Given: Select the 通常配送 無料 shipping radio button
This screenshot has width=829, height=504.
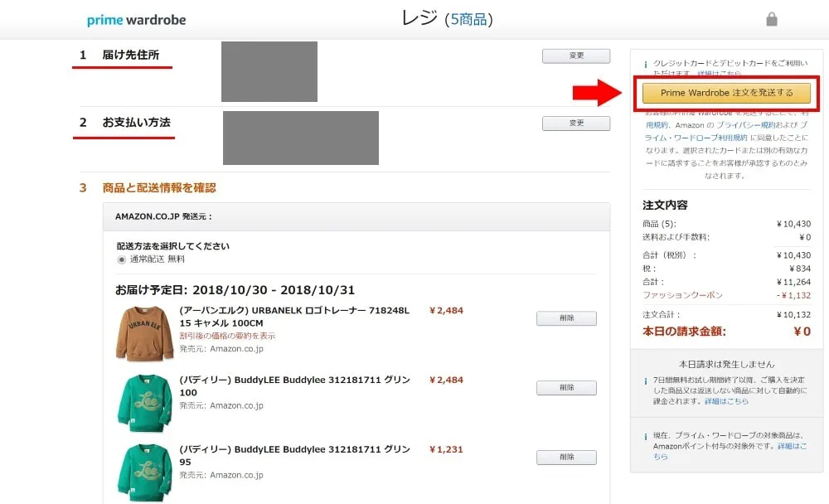Looking at the screenshot, I should coord(122,259).
